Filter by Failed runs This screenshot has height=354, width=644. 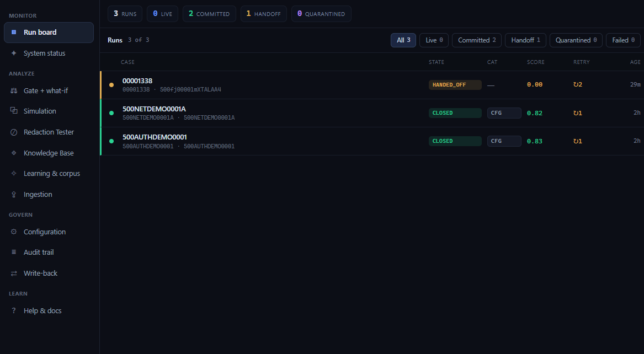point(623,40)
